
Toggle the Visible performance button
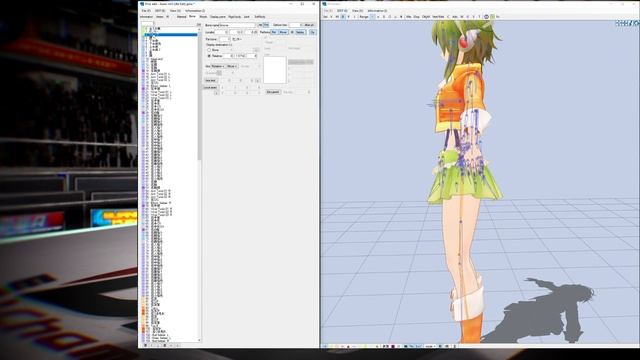tap(300, 32)
